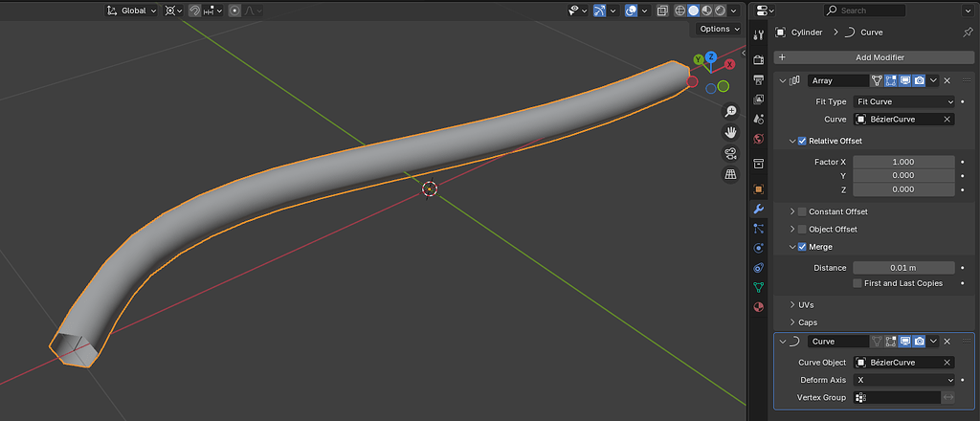Viewport: 980px width, 421px height.
Task: Open Global transform orientation dropdown
Action: click(x=131, y=11)
